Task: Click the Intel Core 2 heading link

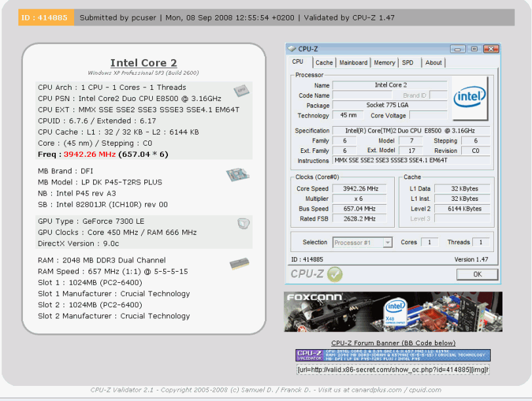Action: tap(144, 63)
